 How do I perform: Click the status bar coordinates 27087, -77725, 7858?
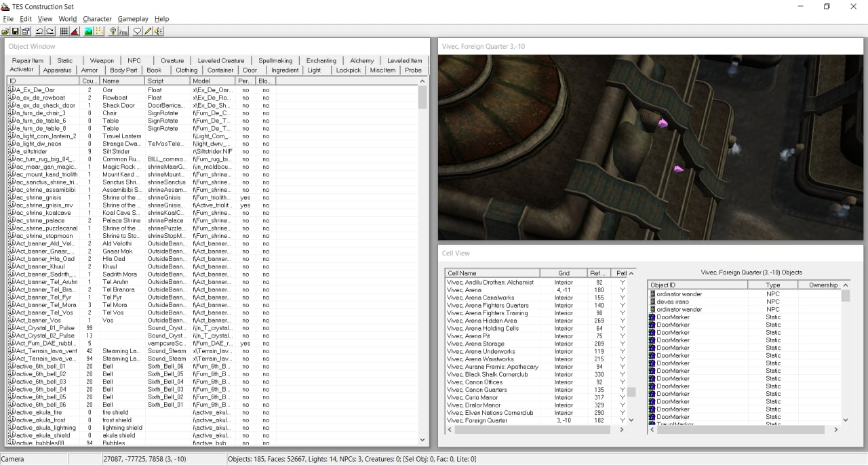(144, 459)
